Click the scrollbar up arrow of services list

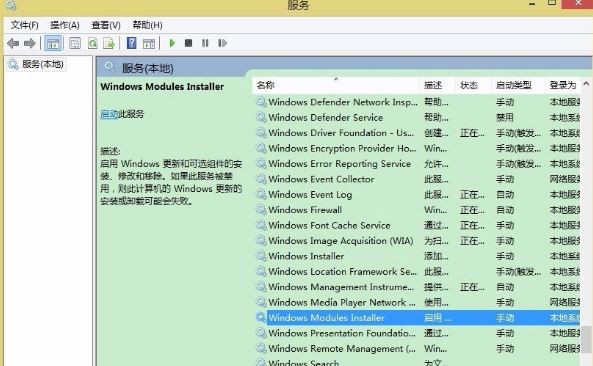586,84
